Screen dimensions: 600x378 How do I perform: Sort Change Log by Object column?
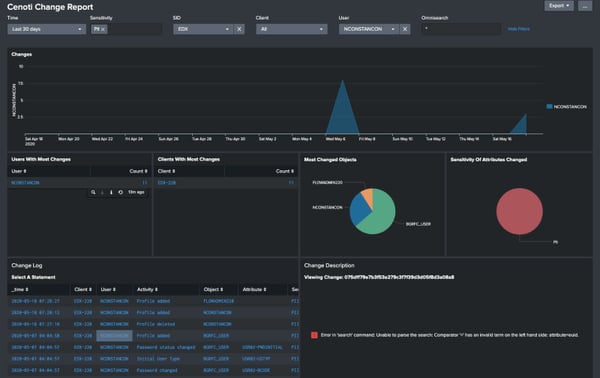[x=213, y=290]
